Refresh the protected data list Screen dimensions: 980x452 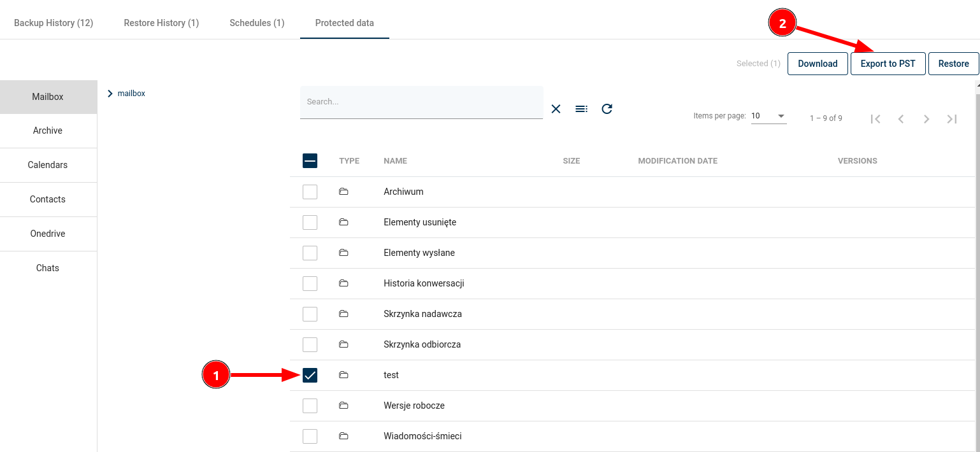607,109
